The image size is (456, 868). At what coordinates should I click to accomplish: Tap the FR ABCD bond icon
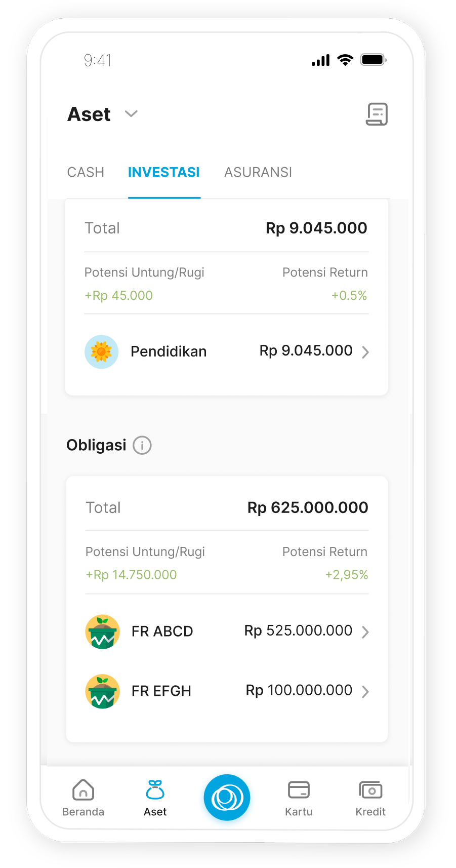tap(103, 632)
